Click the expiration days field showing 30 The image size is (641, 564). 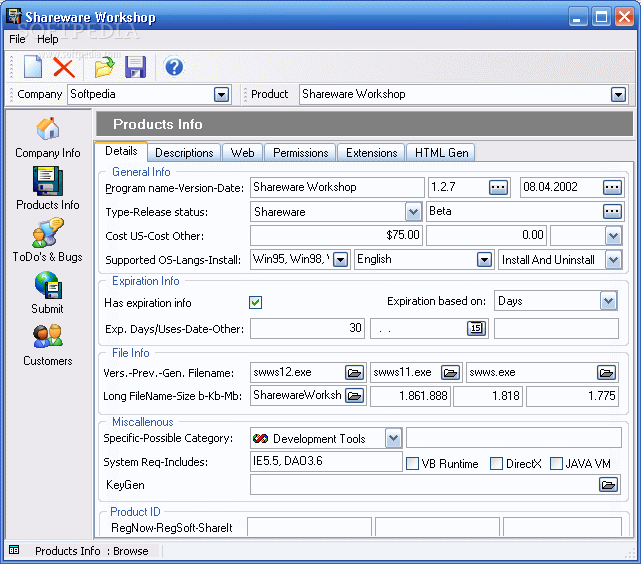point(307,328)
